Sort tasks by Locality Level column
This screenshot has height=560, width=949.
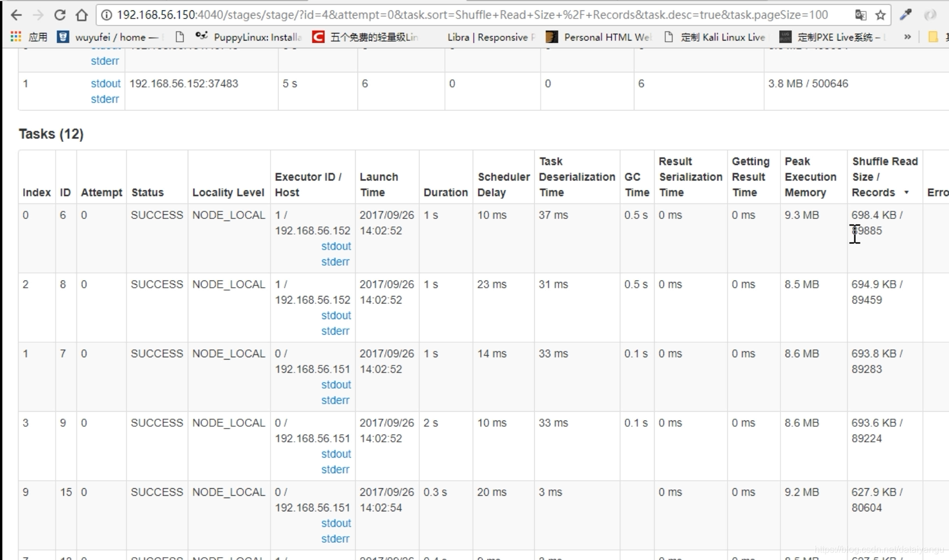(x=228, y=192)
